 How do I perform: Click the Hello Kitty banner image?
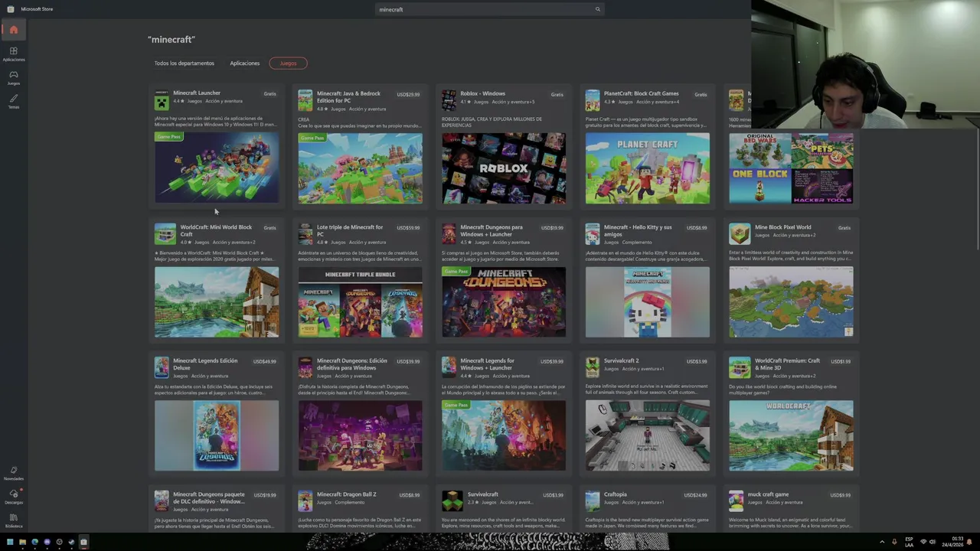(x=648, y=302)
